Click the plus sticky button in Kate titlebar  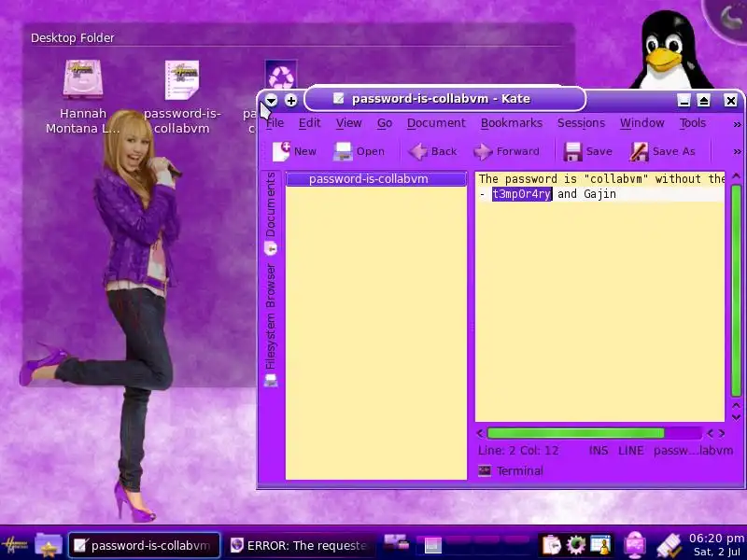(x=290, y=100)
